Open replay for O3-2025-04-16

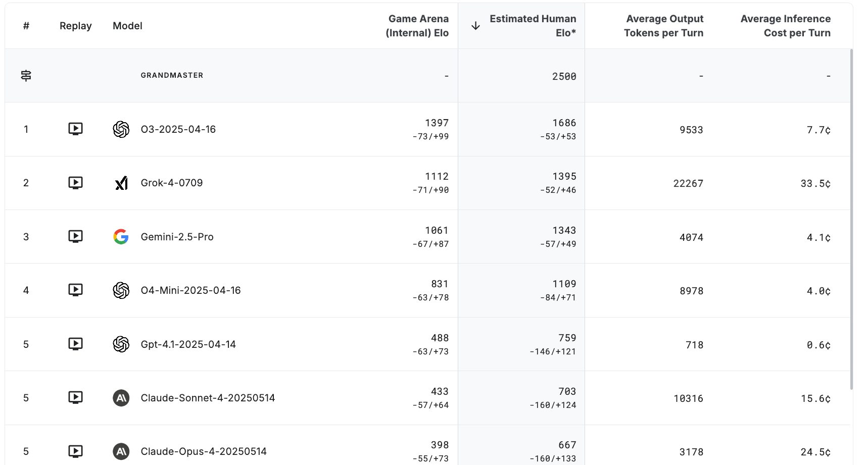pos(75,129)
